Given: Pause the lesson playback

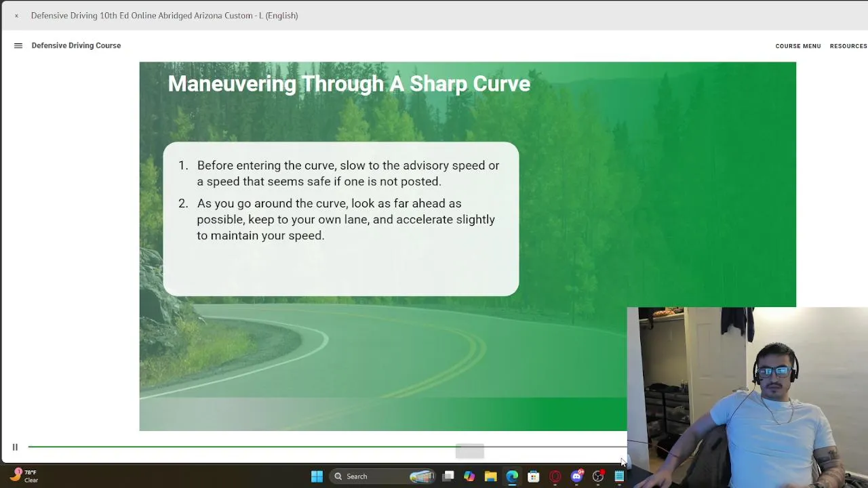Looking at the screenshot, I should coord(15,447).
